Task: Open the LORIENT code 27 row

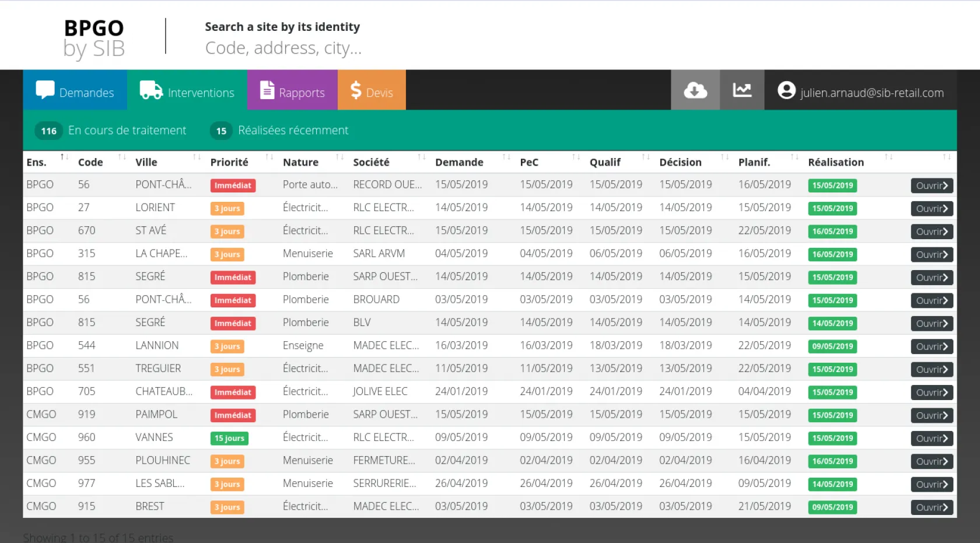Action: [x=932, y=209]
